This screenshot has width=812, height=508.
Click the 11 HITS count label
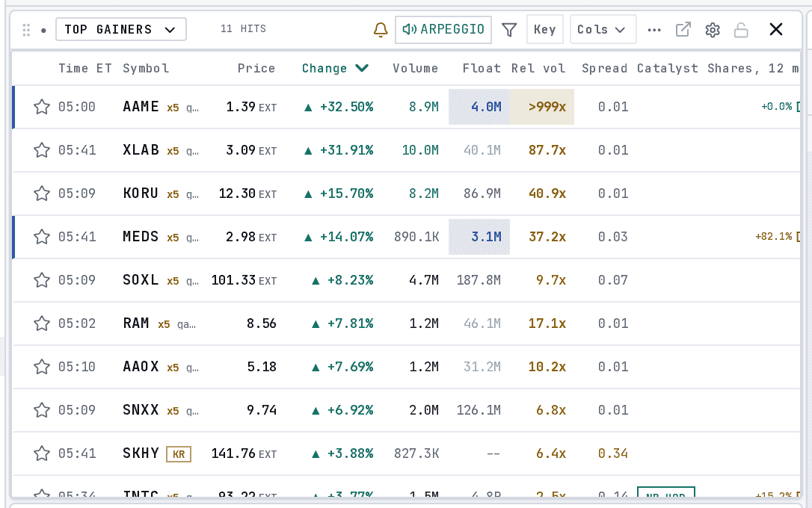(244, 29)
